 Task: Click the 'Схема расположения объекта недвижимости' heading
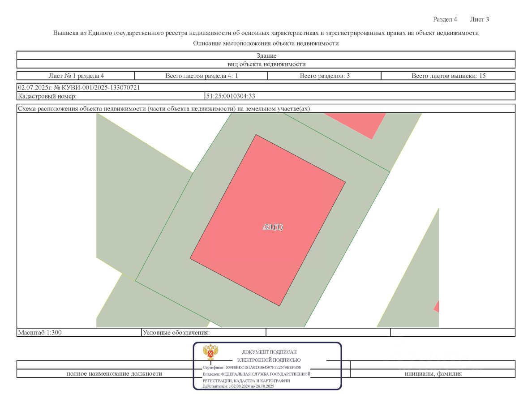pyautogui.click(x=163, y=108)
